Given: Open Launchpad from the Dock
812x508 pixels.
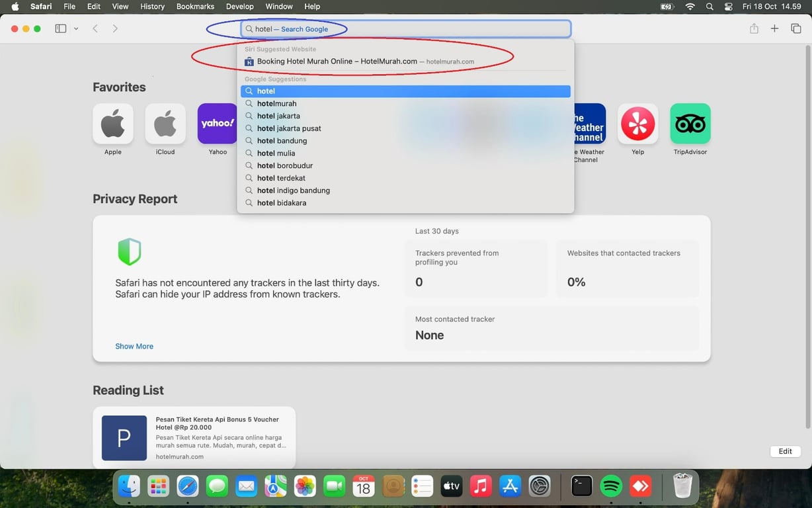Looking at the screenshot, I should [158, 486].
